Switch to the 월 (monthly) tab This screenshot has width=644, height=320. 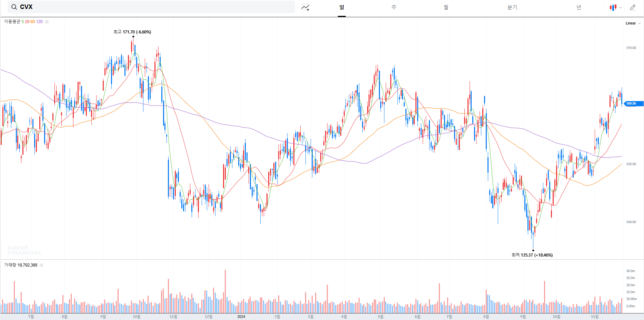[x=446, y=7]
